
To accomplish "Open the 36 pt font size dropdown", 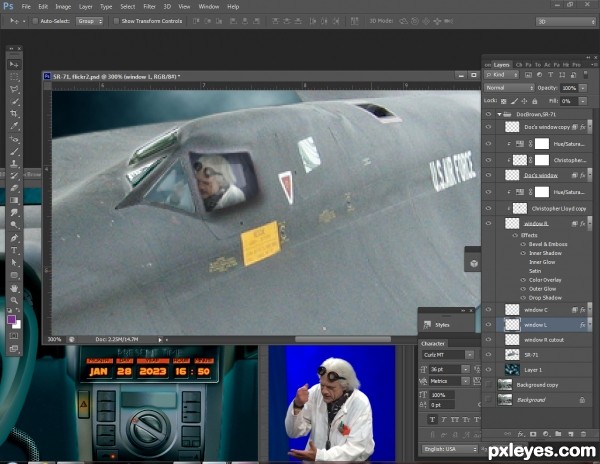I will [465, 369].
